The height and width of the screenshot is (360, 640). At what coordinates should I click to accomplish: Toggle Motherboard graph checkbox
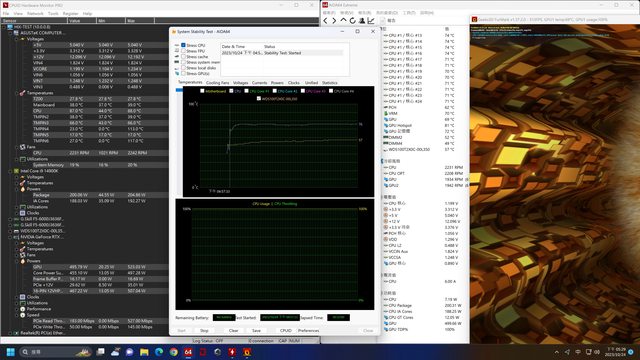click(202, 91)
